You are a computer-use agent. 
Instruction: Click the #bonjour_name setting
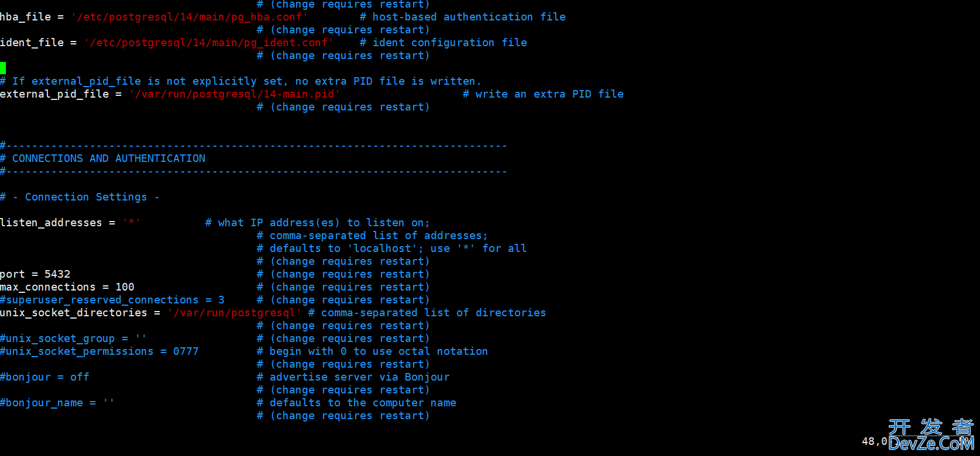point(57,403)
